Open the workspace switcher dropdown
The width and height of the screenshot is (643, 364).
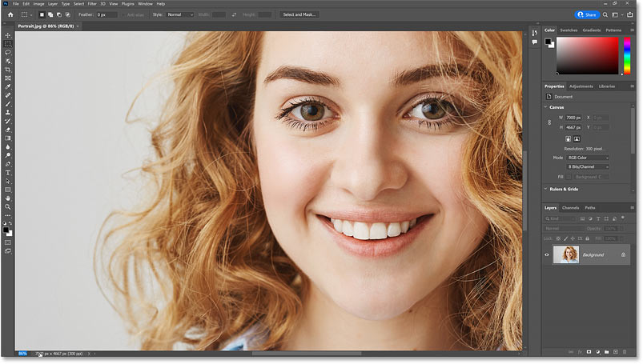[617, 14]
